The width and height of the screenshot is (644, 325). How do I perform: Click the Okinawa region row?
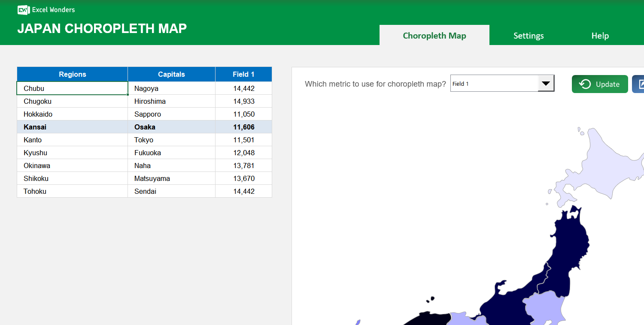[72, 166]
